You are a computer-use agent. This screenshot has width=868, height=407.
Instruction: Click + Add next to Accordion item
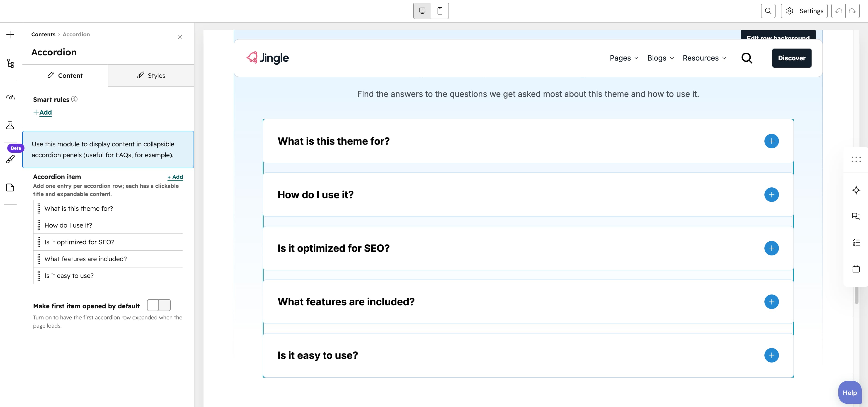point(175,177)
